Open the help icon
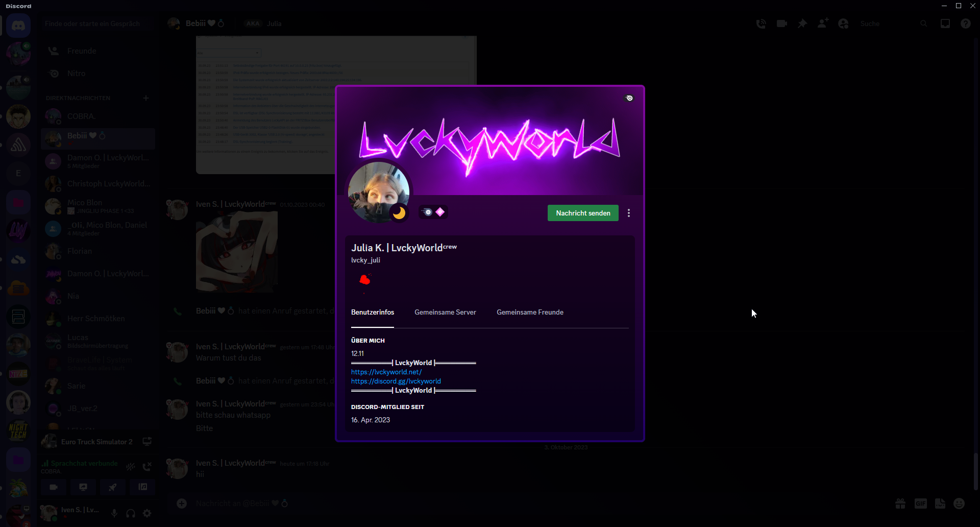Image resolution: width=980 pixels, height=527 pixels. pyautogui.click(x=966, y=23)
